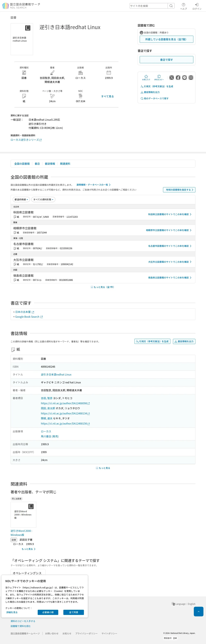Viewport: 206px width, 644px height.
Task: Click publisher link ローカス in 出版事項
Action: click(x=46, y=431)
